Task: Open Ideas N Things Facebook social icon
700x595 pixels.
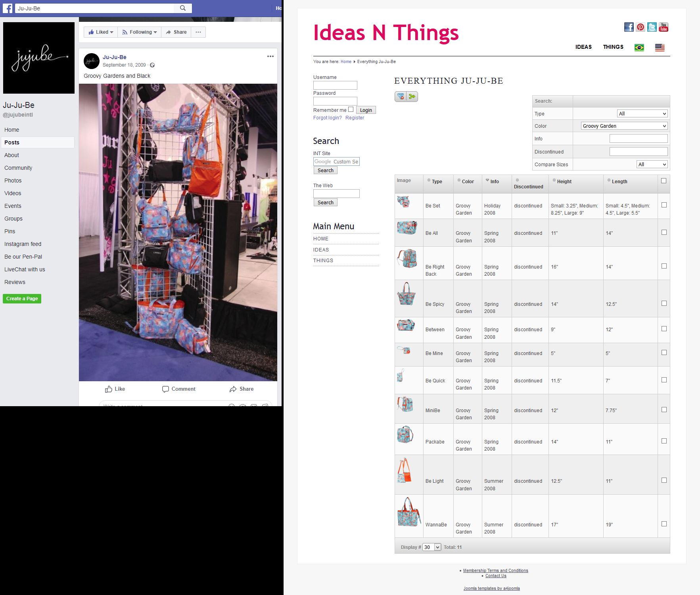Action: 629,27
